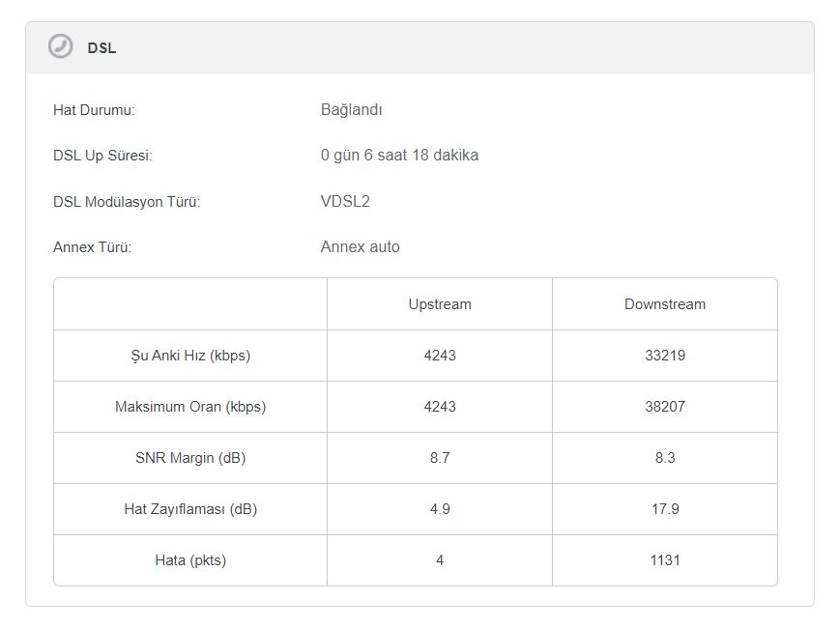Click the Bağlandı line status value
Screen dimensions: 840x629
coord(352,110)
